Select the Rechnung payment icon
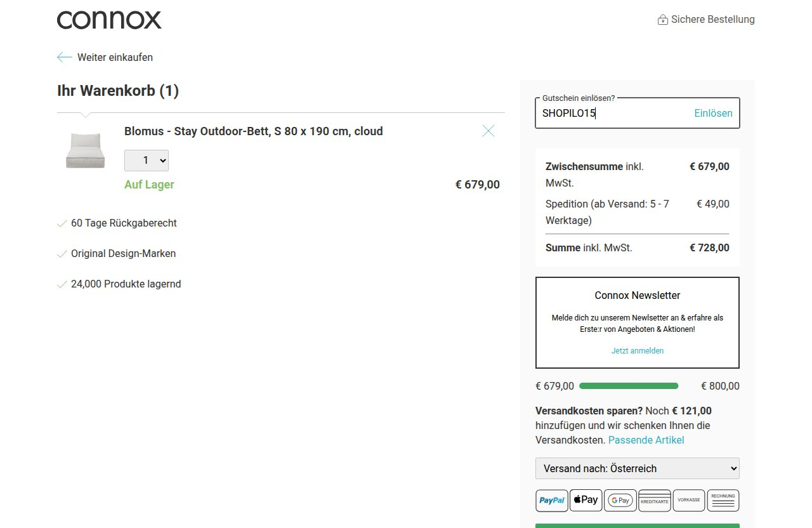This screenshot has width=812, height=528. tap(723, 500)
